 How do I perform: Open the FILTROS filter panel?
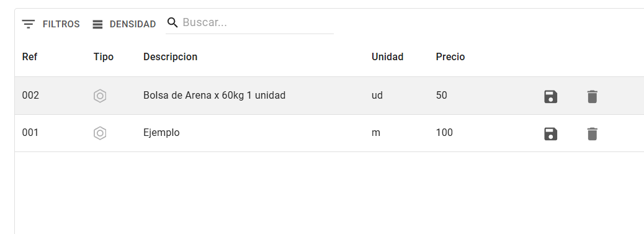click(x=51, y=24)
